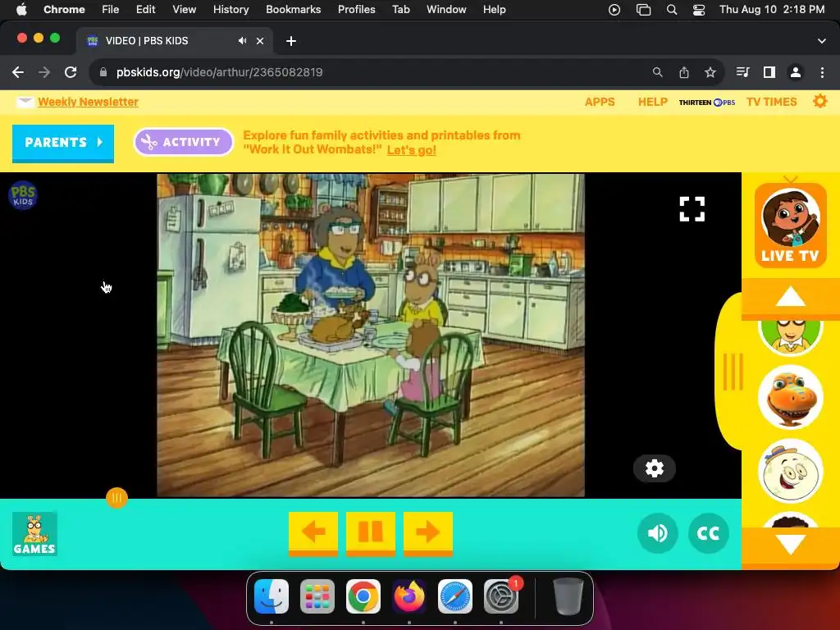This screenshot has height=630, width=840.
Task: Grab the orange video progress handle
Action: [116, 498]
